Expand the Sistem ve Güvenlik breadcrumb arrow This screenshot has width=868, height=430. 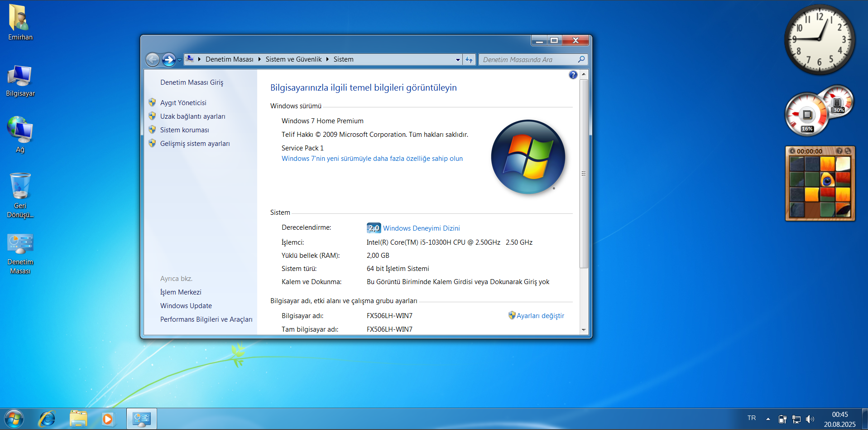coord(327,59)
